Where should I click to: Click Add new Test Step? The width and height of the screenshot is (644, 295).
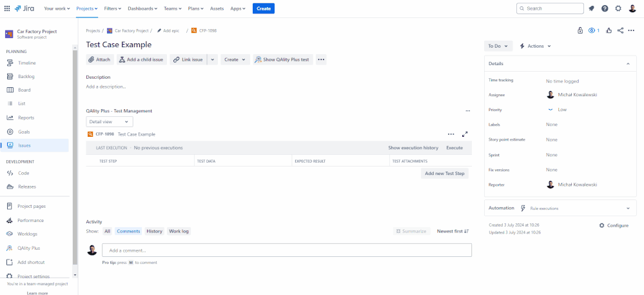(445, 174)
